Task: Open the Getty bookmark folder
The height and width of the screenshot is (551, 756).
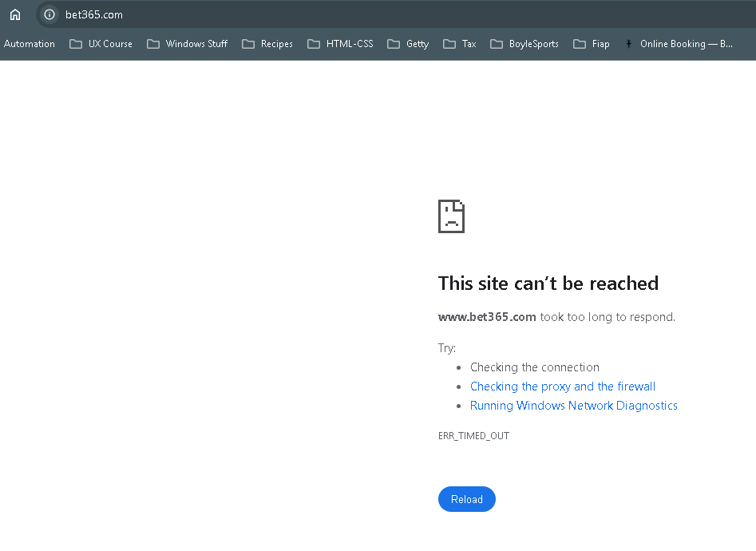Action: [x=408, y=44]
